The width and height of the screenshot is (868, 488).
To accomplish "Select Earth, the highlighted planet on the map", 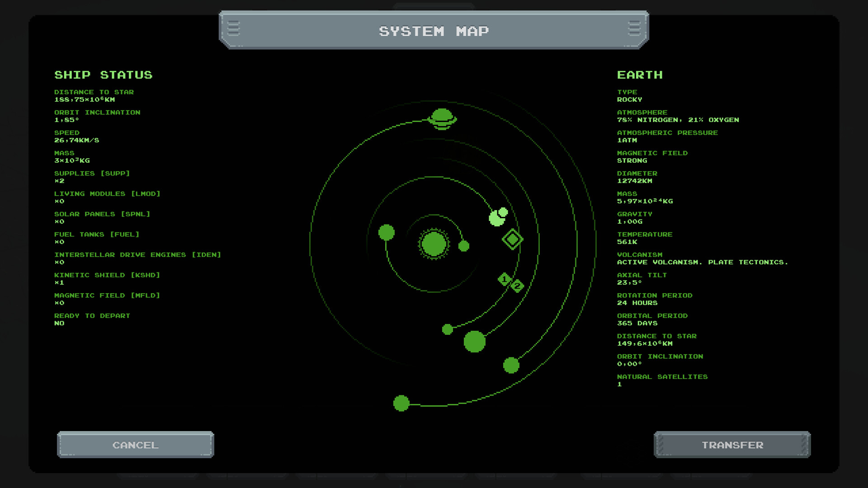I will click(x=495, y=219).
